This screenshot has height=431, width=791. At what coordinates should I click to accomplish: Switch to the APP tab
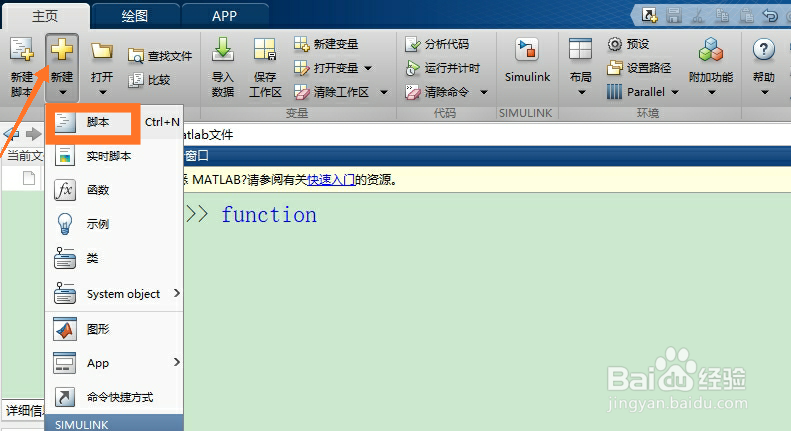224,16
